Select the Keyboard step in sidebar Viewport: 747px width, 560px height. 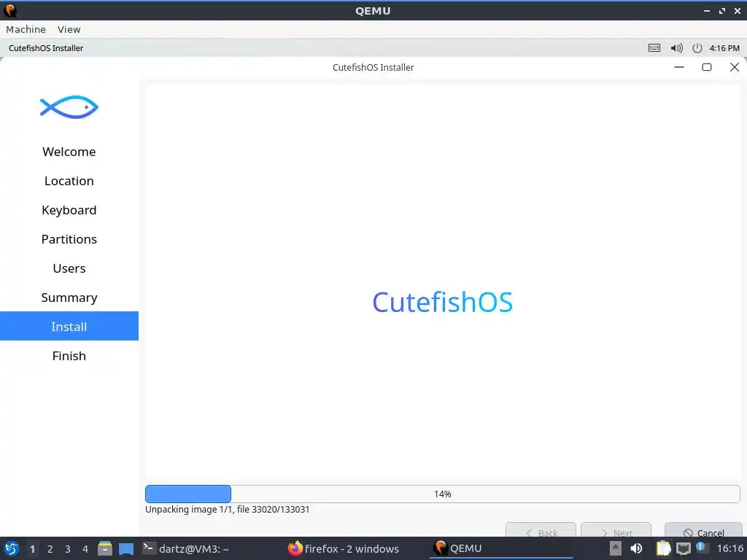69,210
